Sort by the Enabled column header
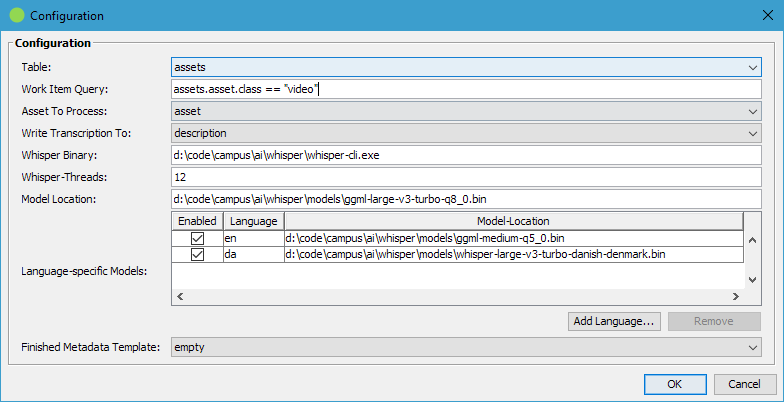The image size is (784, 402). click(198, 221)
